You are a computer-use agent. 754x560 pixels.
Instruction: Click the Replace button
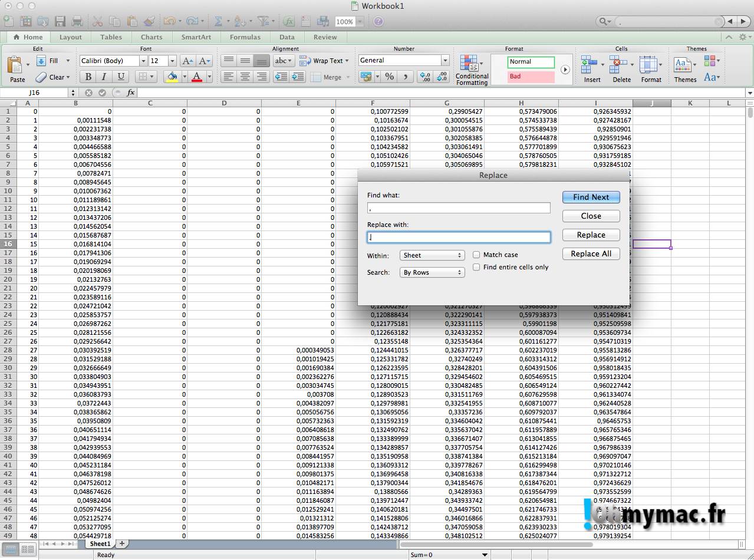coord(591,235)
